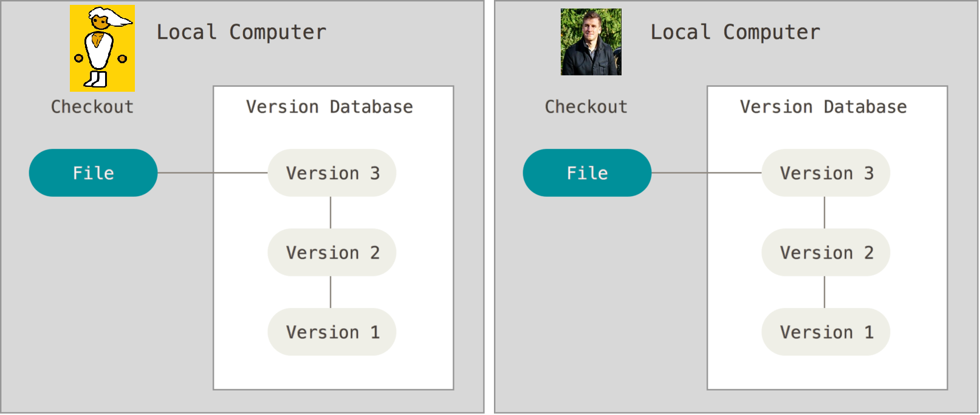Click the right Local Computer heading

pyautogui.click(x=735, y=32)
